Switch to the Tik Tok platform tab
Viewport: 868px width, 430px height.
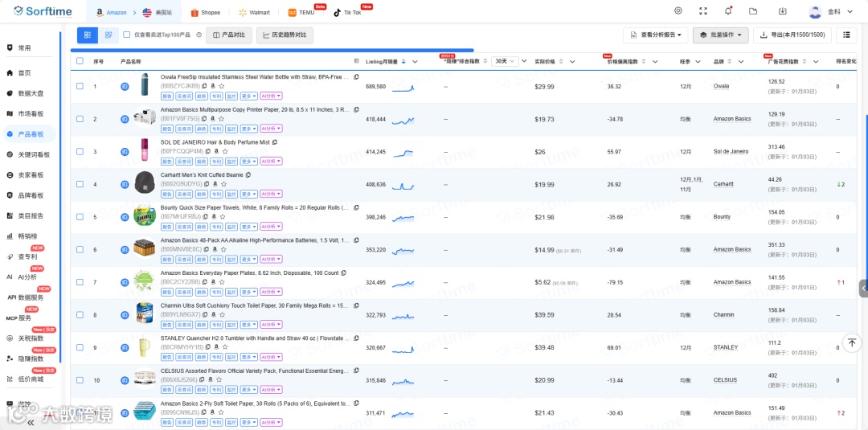(347, 12)
